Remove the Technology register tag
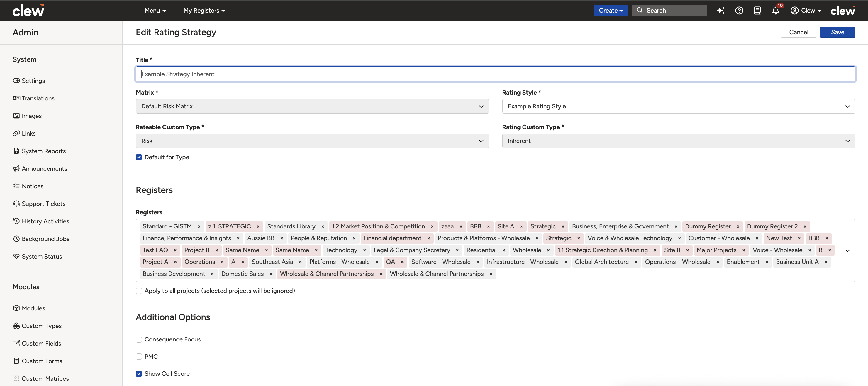 point(365,250)
